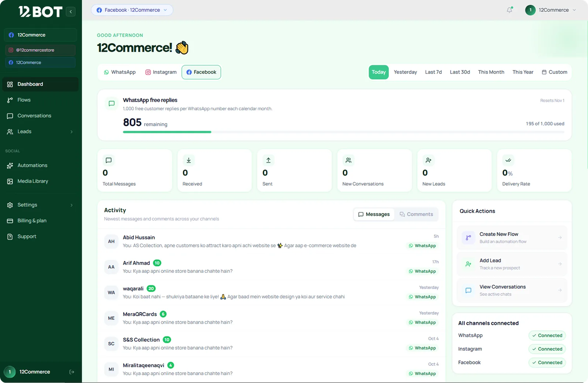Show the Comments activity tab
Image resolution: width=588 pixels, height=383 pixels.
click(416, 214)
